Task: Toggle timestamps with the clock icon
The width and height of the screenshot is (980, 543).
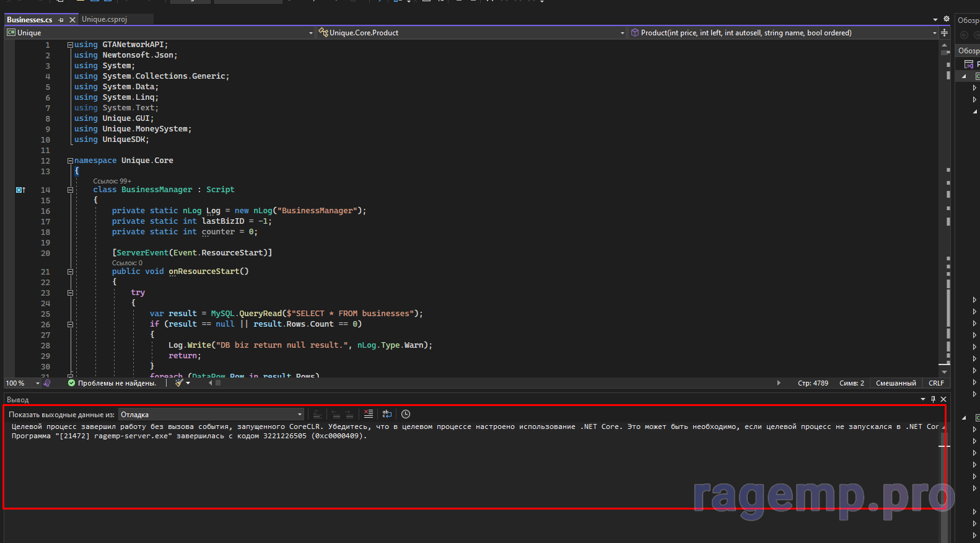Action: coord(406,414)
